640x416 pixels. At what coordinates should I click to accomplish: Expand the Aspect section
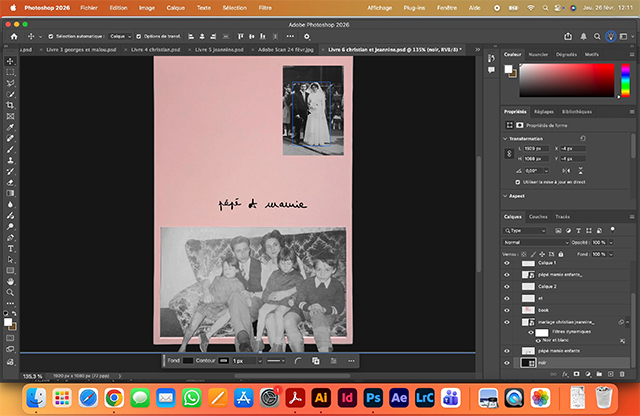click(505, 196)
